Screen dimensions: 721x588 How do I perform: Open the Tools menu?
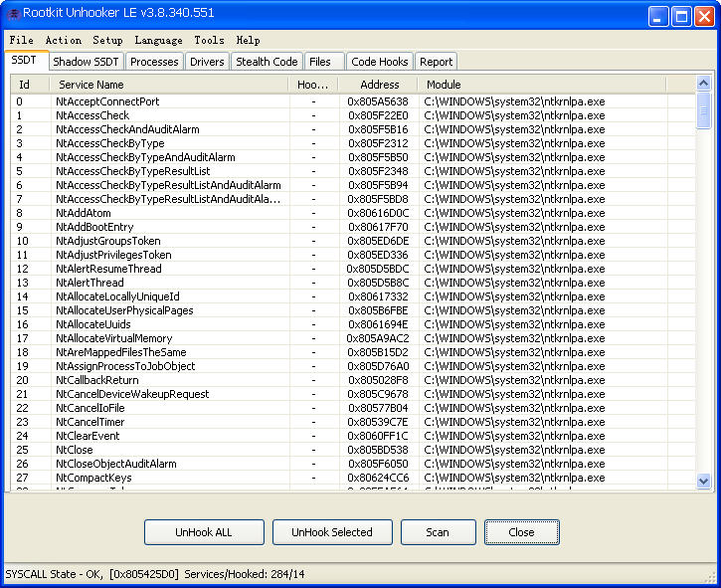[209, 41]
